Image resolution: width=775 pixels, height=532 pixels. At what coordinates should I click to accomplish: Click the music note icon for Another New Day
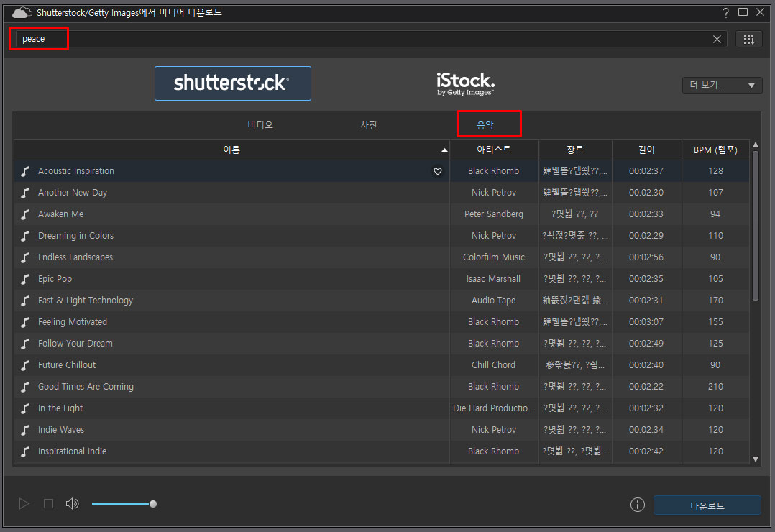coord(25,193)
